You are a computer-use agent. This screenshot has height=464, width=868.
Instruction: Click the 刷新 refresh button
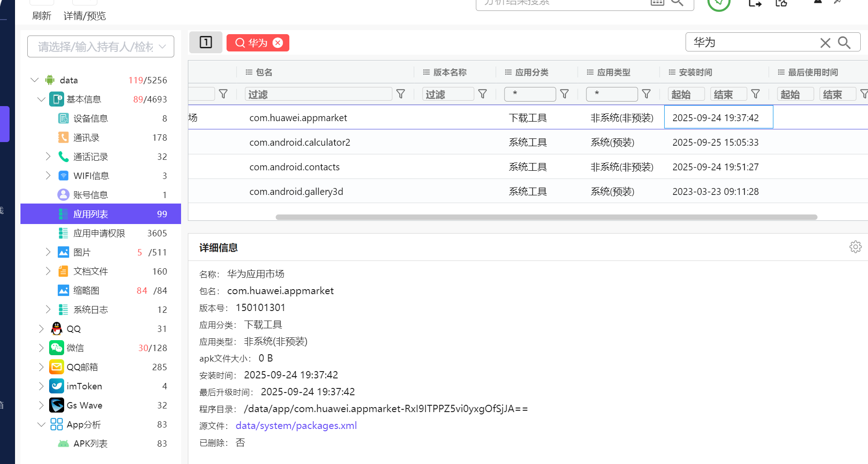pyautogui.click(x=41, y=15)
